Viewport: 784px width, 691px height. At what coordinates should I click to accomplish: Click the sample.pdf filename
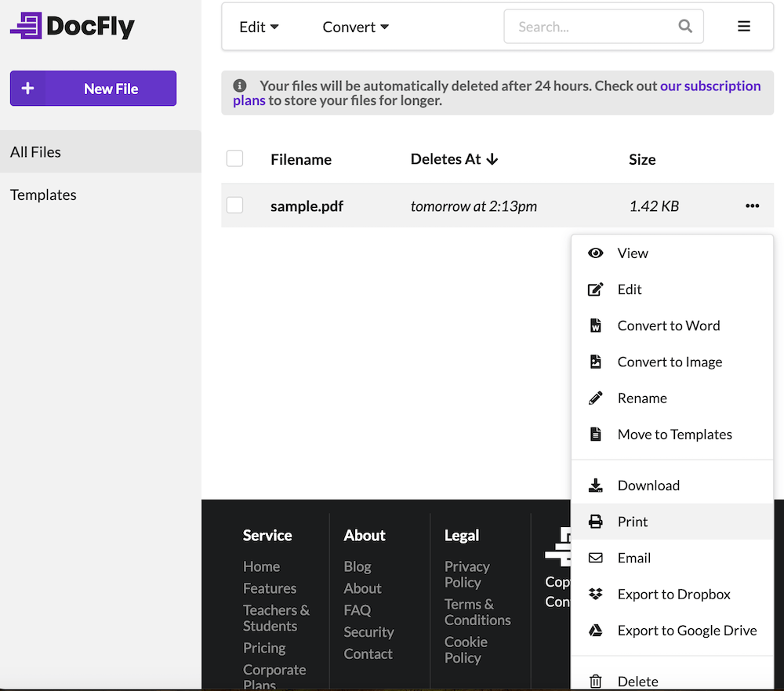pos(307,206)
